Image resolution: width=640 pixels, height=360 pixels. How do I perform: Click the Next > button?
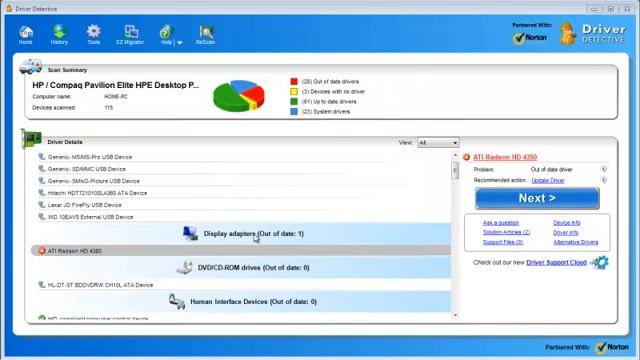tap(537, 198)
